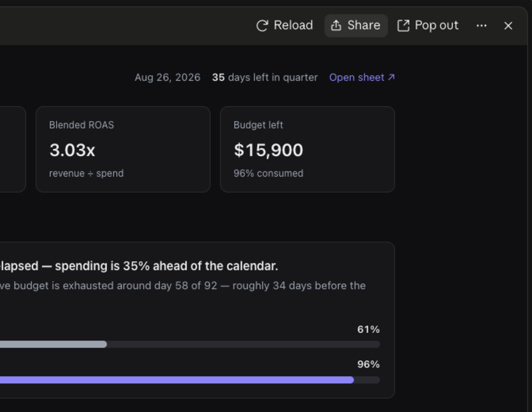Click the 35 days left in quarter text
This screenshot has height=412, width=532.
265,77
